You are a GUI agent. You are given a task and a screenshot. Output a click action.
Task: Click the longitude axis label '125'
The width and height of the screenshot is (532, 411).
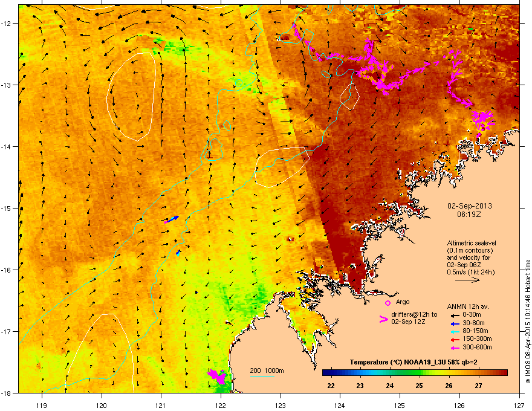[x=400, y=405]
